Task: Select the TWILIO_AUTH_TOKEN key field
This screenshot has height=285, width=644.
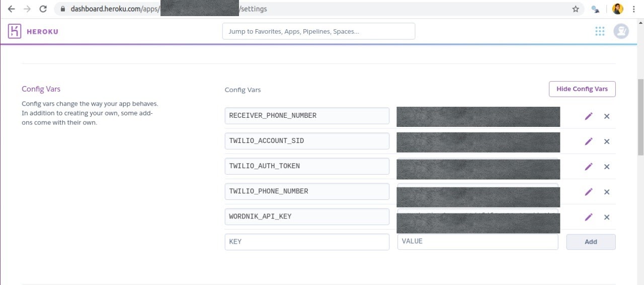Action: click(x=307, y=166)
